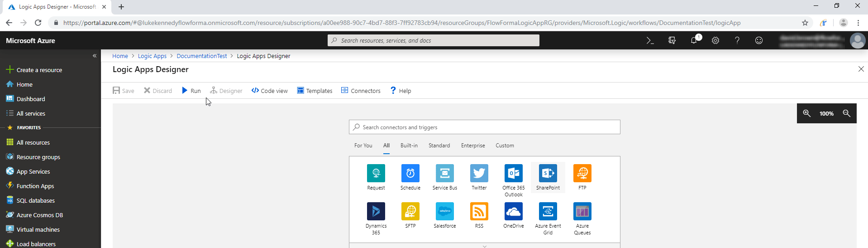Open designer Help
868x248 pixels.
pos(401,91)
